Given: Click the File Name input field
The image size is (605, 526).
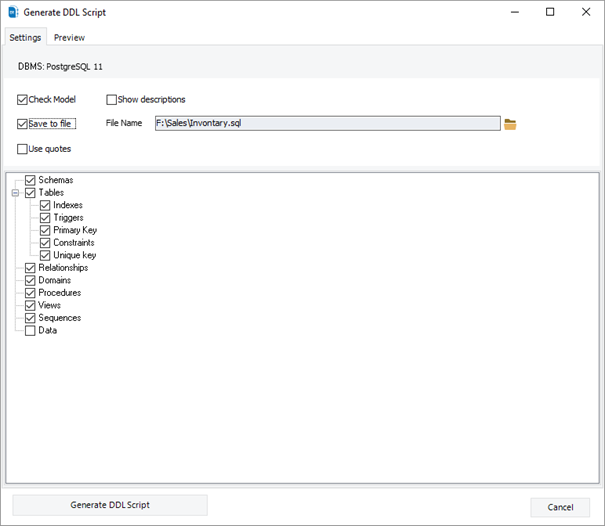Looking at the screenshot, I should tap(326, 124).
